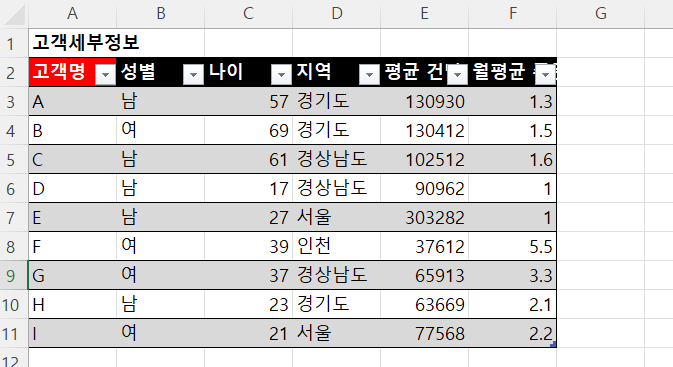Open the 성별 filter dropdown
Screen dimensions: 673x367
[x=194, y=75]
